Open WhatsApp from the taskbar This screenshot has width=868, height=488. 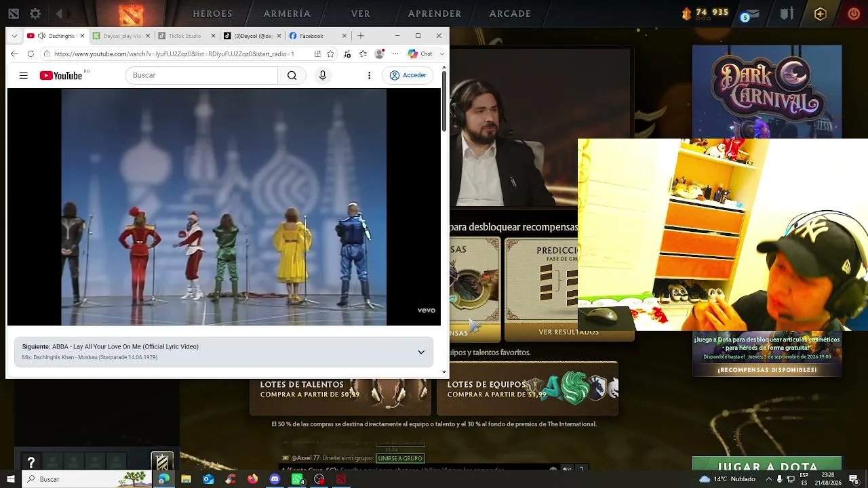point(297,479)
